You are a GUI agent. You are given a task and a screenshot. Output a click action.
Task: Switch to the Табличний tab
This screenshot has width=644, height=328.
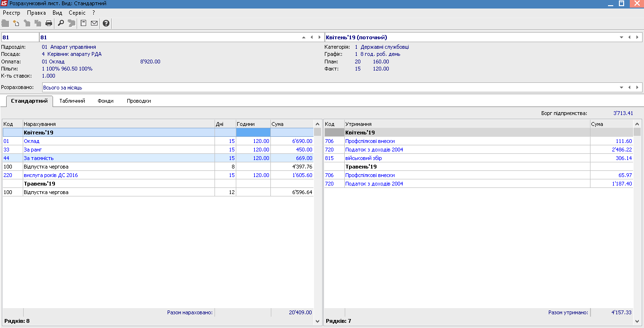point(72,101)
